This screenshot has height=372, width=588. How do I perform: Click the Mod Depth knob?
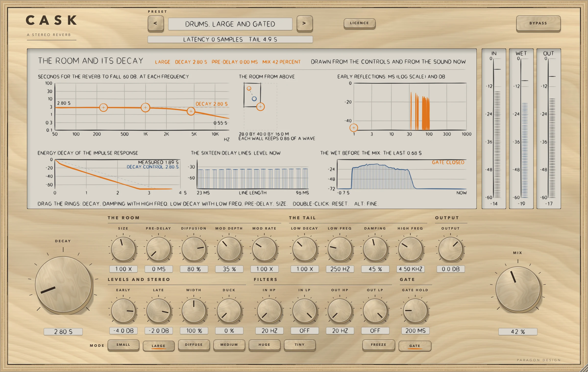229,249
